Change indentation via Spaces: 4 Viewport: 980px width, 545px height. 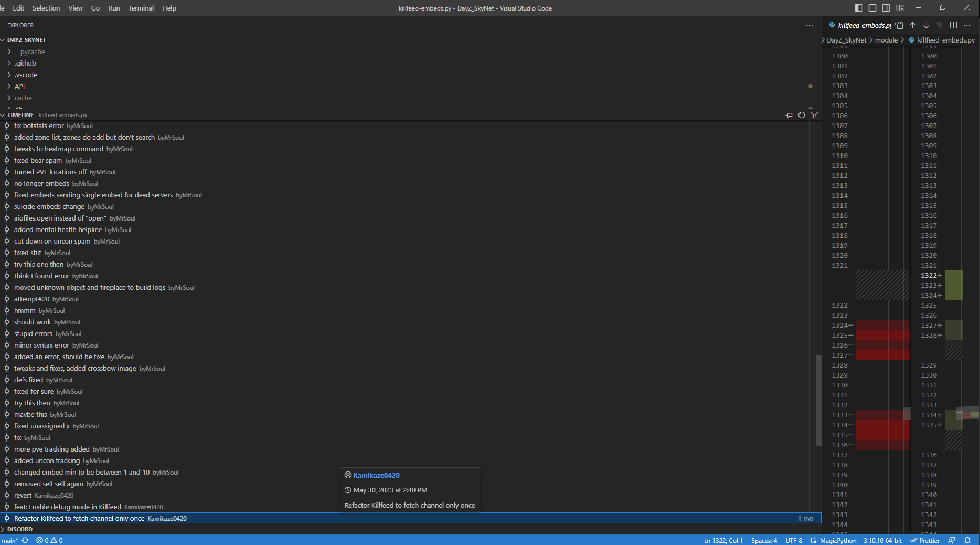pyautogui.click(x=764, y=540)
